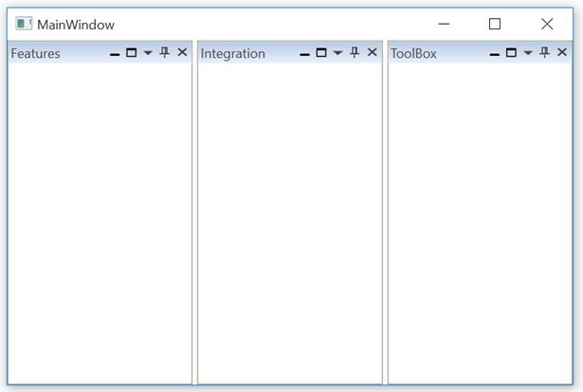
Task: Open the Integration panel dropdown menu
Action: pos(337,53)
